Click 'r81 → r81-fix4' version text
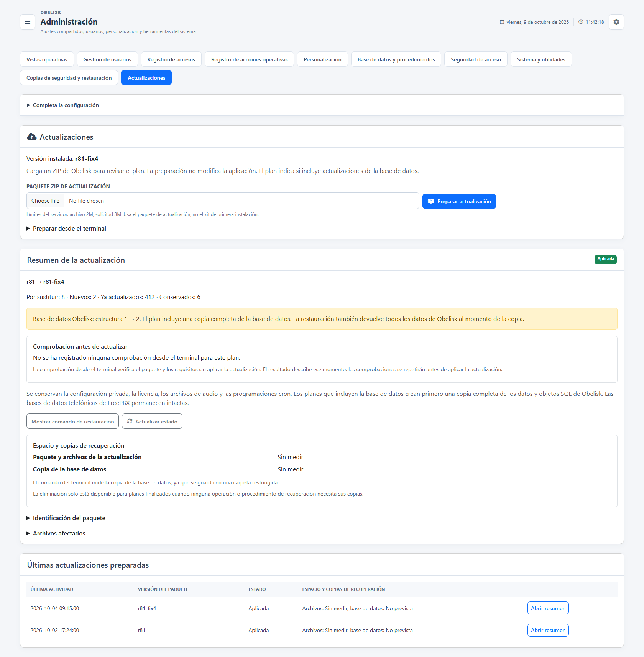 45,282
